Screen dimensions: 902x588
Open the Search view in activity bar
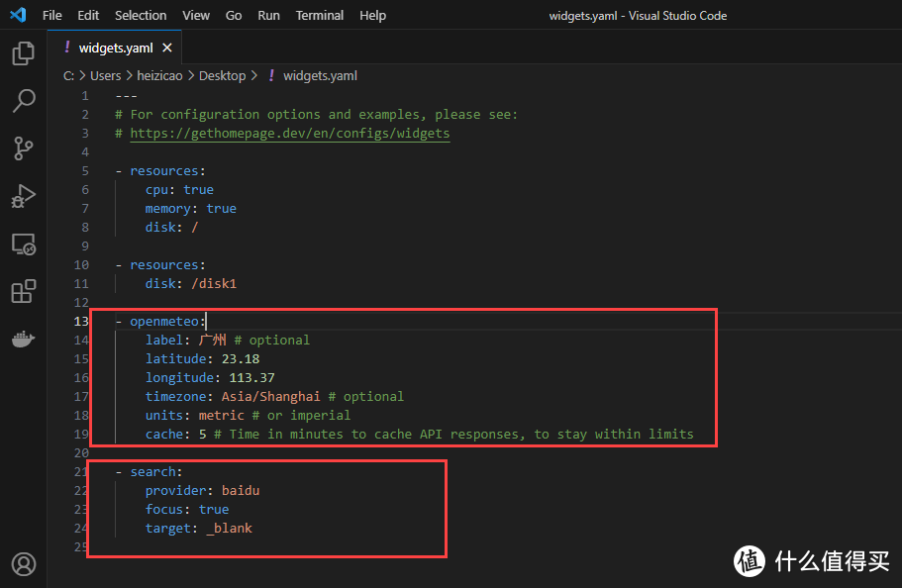click(23, 101)
